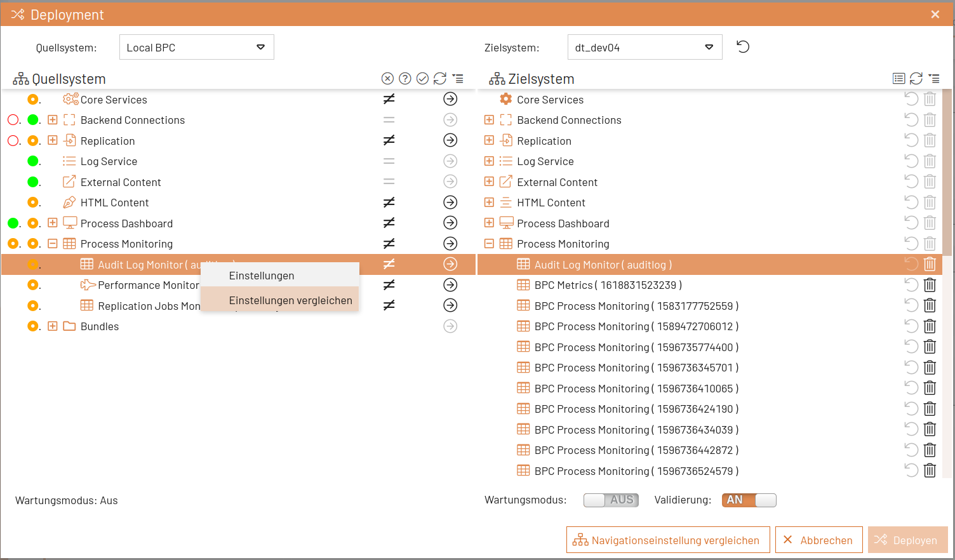Open the Zielsystem dropdown showing dt_dev04

[644, 46]
